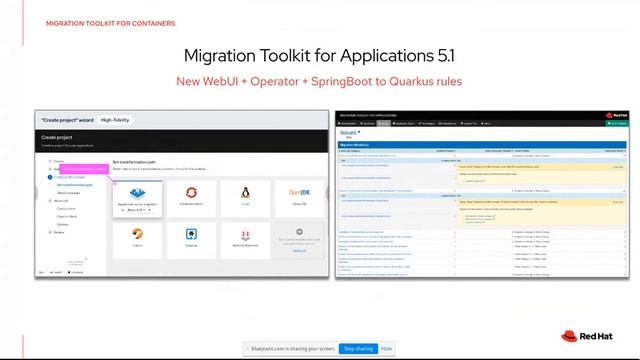Click the green button in report header
Image resolution: width=640 pixels, height=360 pixels.
tap(617, 123)
